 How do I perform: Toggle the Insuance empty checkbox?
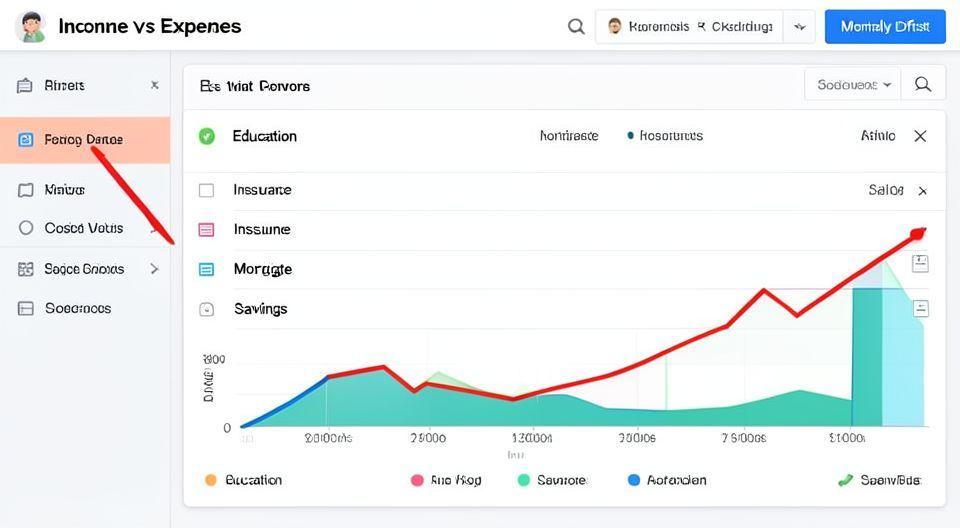coord(207,190)
